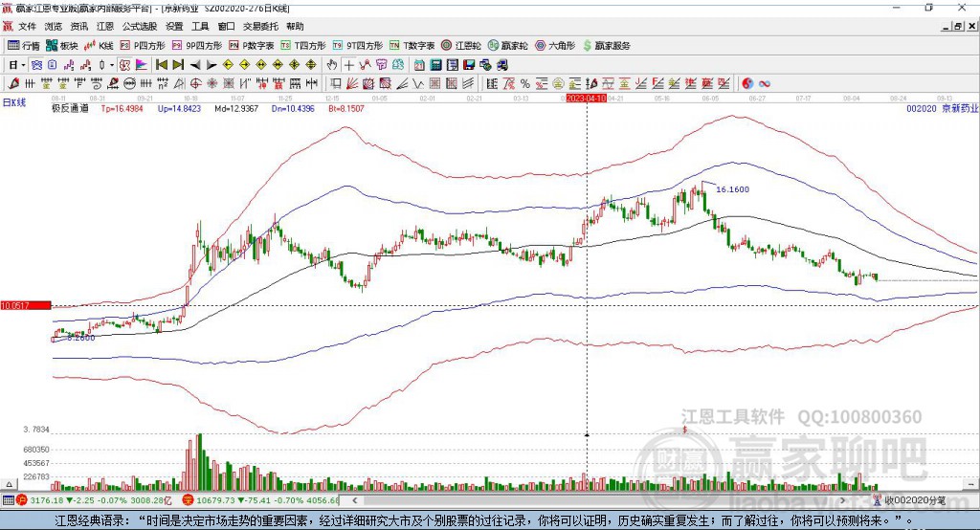This screenshot has height=530, width=980.
Task: Click the Up=14.8423 value
Action: click(x=179, y=109)
